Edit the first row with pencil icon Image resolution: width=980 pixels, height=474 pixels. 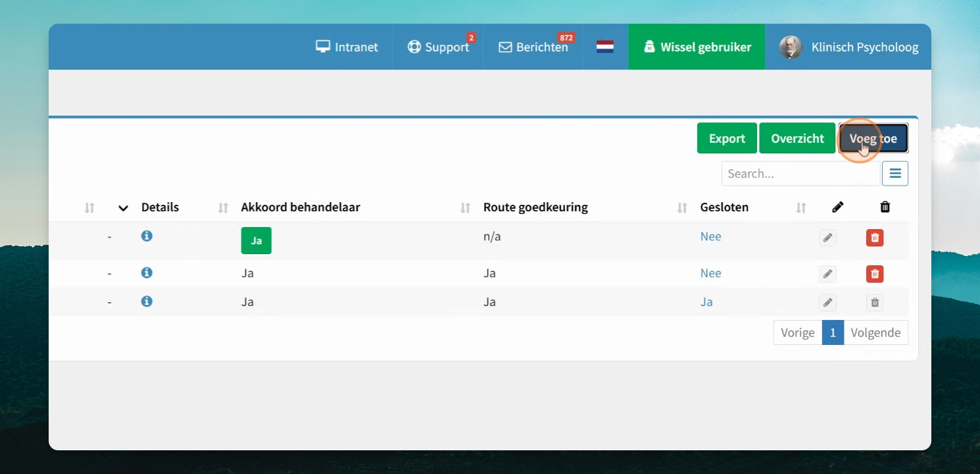[827, 238]
